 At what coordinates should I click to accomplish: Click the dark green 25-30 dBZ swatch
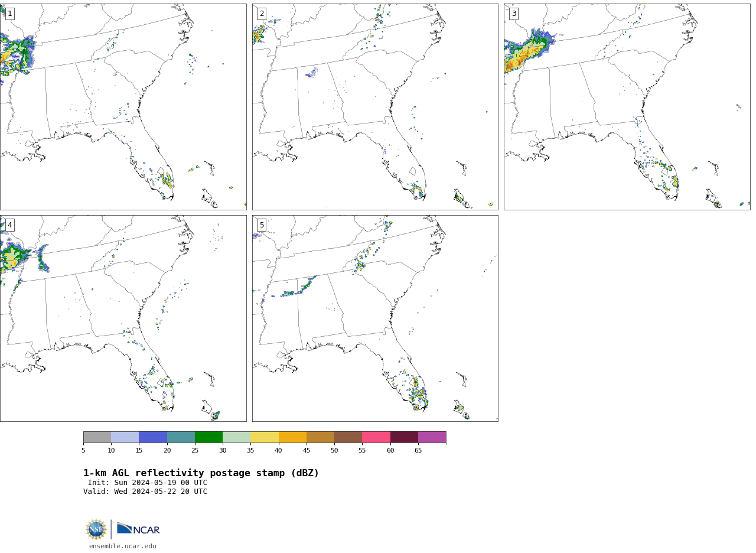(x=208, y=437)
